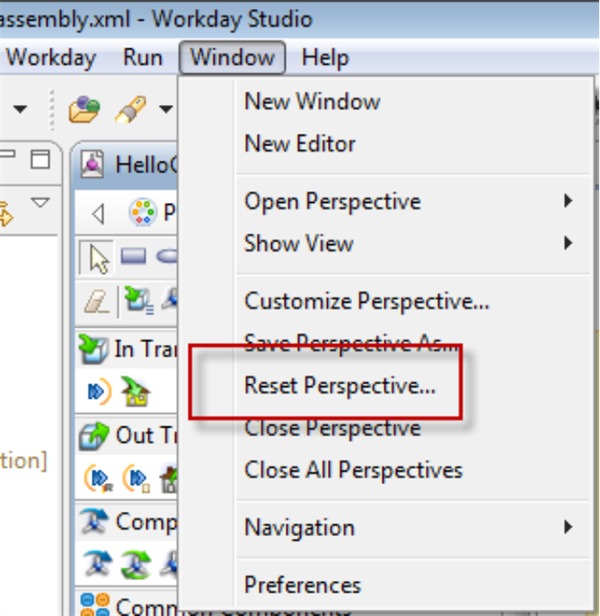Select the first In Transport component icon

[x=99, y=391]
